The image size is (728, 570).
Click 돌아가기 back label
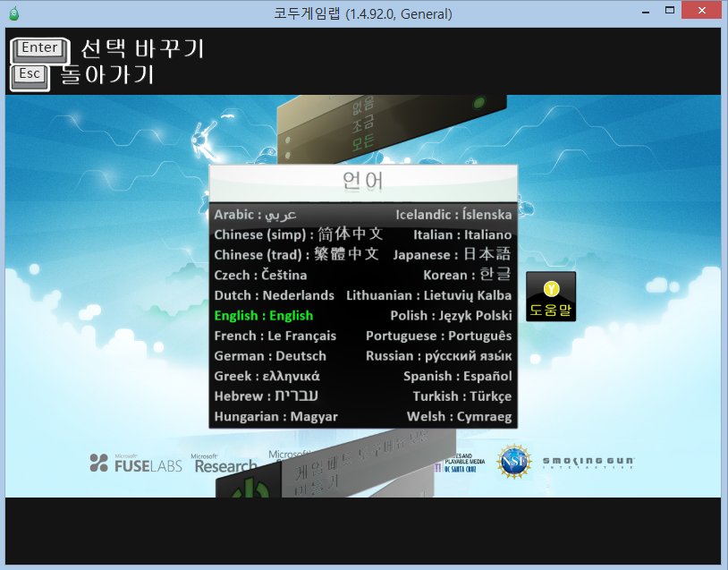[x=107, y=75]
